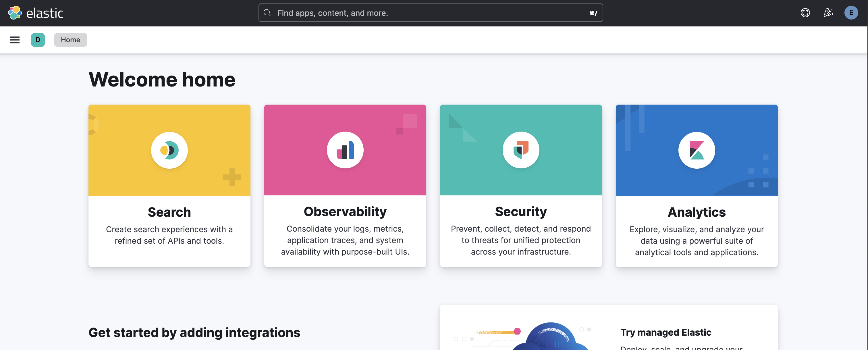Open the Home navigation item
Image resolution: width=868 pixels, height=350 pixels.
pos(70,40)
